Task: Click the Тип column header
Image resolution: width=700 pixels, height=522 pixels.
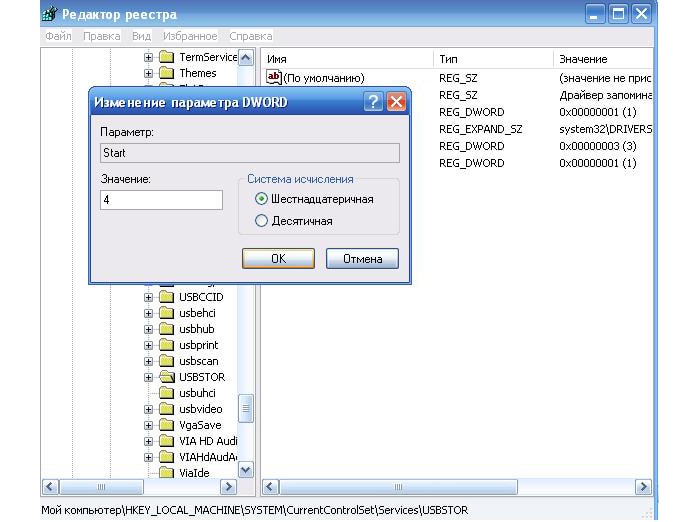Action: click(449, 59)
